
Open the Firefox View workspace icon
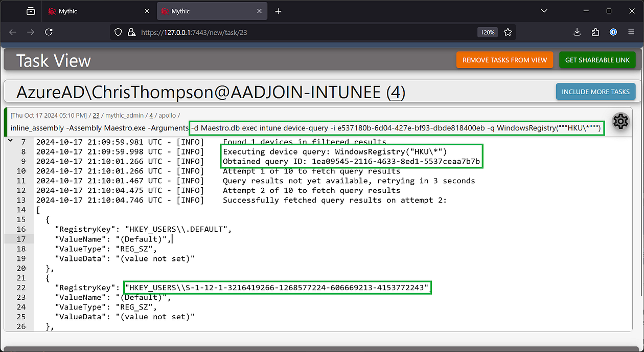pos(31,11)
